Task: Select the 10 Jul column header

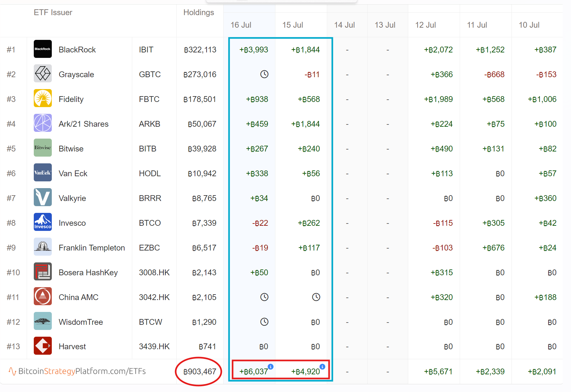Action: [529, 25]
